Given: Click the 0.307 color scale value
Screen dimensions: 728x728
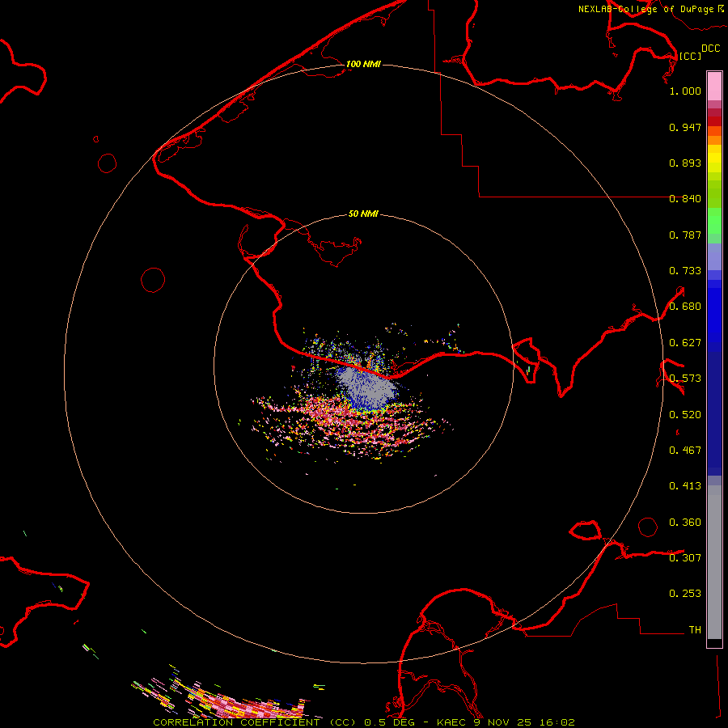Looking at the screenshot, I should click(x=685, y=557).
